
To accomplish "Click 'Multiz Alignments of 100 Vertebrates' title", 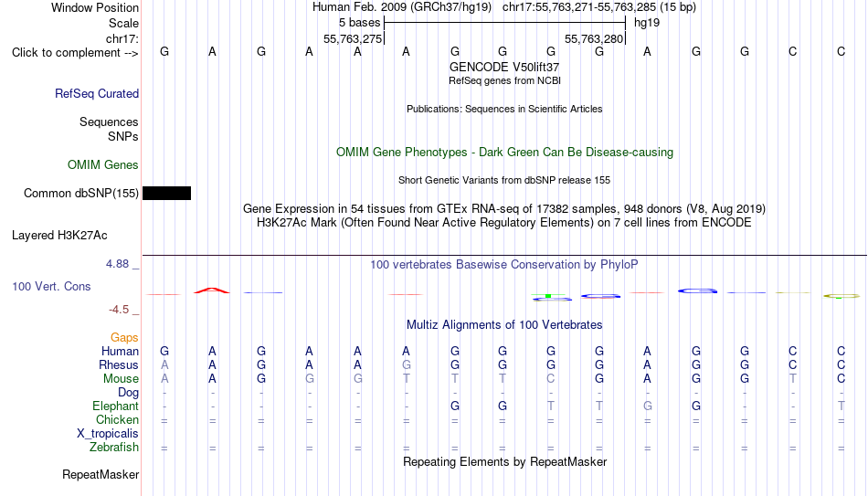I will click(504, 325).
